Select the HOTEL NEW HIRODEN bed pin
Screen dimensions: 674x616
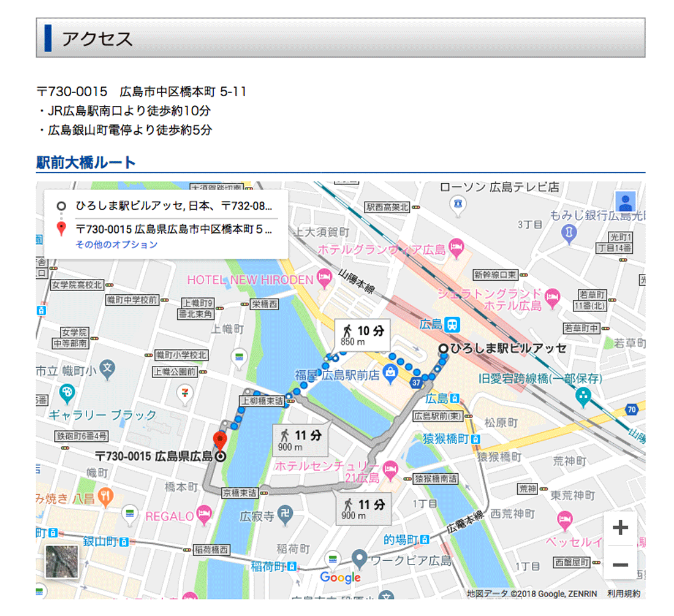(324, 278)
